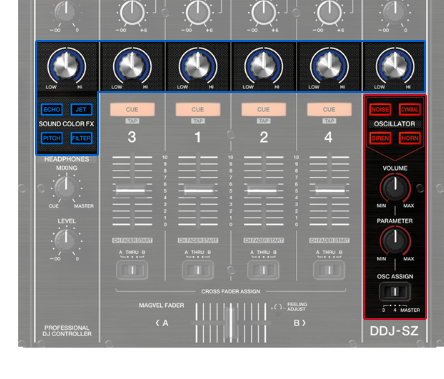Click CH FADER START label below channel 3
This screenshot has width=444, height=379.
(x=132, y=240)
